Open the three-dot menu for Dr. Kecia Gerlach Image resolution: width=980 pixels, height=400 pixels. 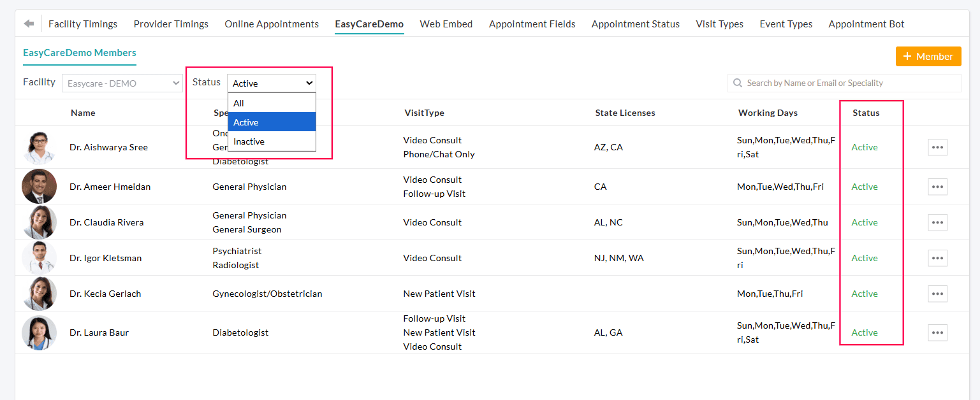(x=937, y=294)
